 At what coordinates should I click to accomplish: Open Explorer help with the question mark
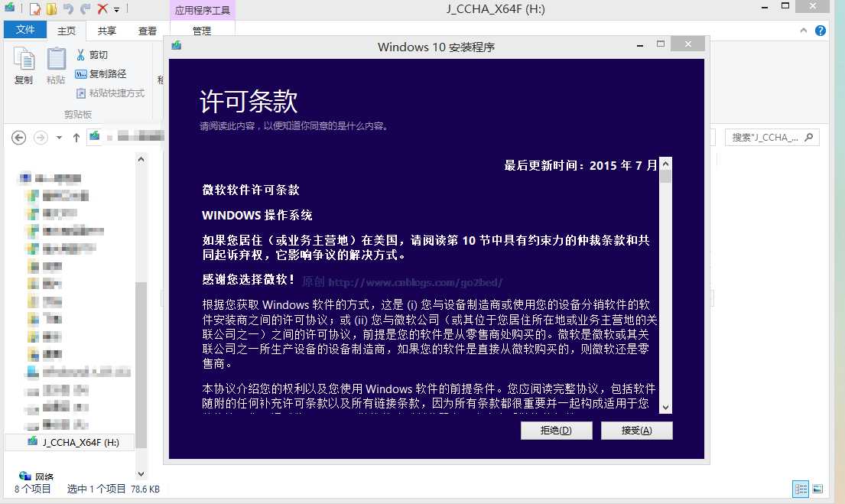[x=821, y=31]
